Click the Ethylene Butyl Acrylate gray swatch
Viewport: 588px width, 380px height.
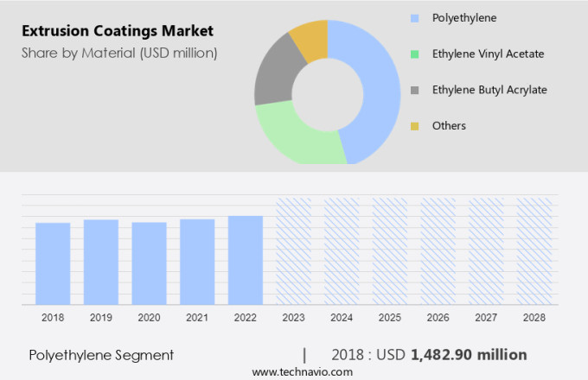[416, 90]
